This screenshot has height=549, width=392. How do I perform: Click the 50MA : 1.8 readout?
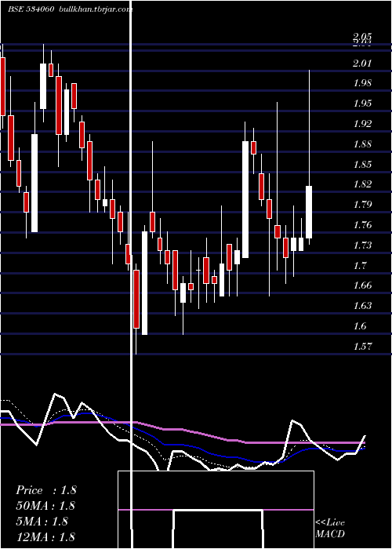[45, 506]
